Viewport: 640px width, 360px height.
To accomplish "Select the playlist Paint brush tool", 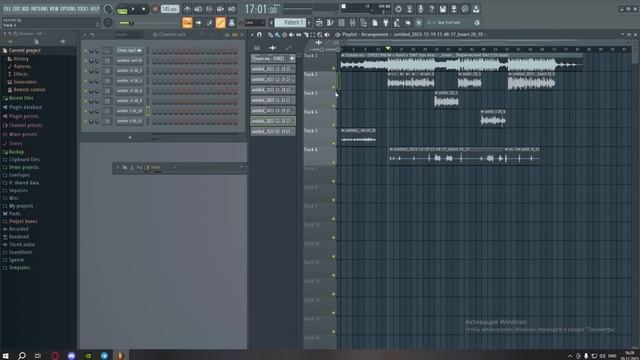I will pyautogui.click(x=277, y=35).
